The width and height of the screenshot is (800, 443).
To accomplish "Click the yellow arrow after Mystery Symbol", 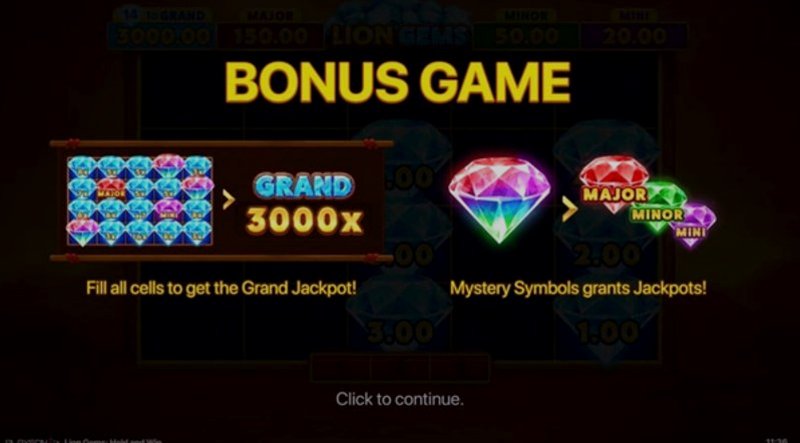I will coord(569,209).
